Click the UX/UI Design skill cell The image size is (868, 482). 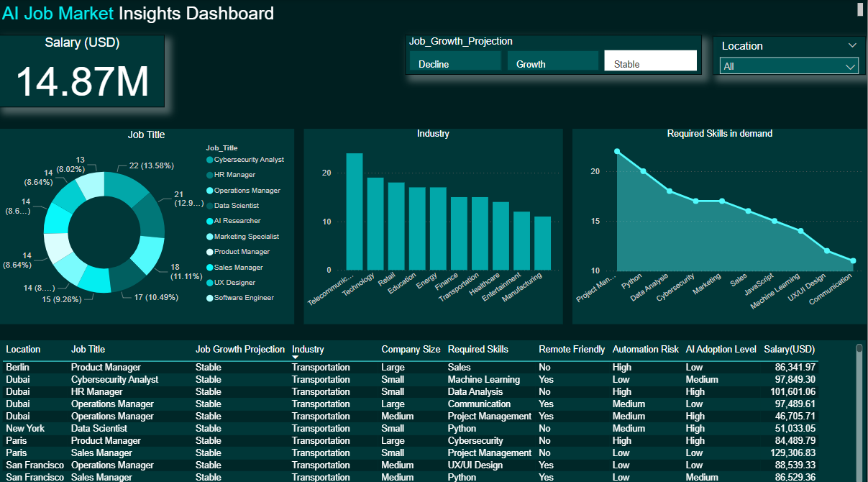pos(475,465)
